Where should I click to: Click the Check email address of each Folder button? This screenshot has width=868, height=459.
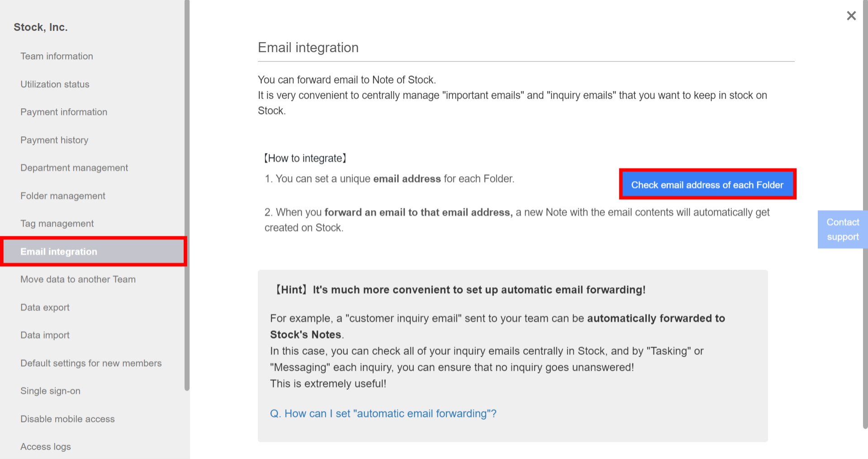(x=707, y=184)
